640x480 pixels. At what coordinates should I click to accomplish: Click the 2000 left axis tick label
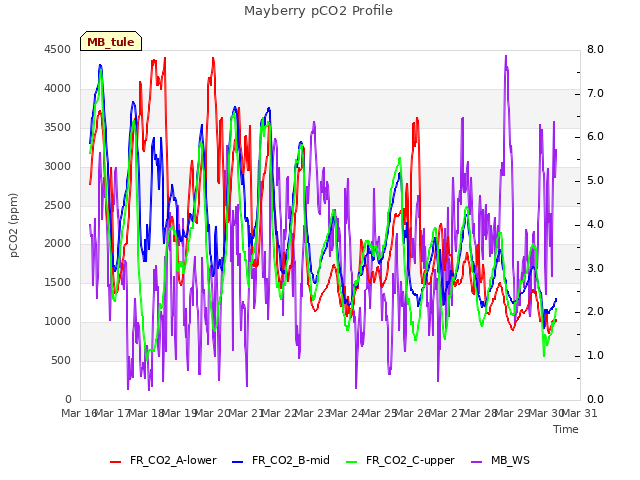pos(58,244)
